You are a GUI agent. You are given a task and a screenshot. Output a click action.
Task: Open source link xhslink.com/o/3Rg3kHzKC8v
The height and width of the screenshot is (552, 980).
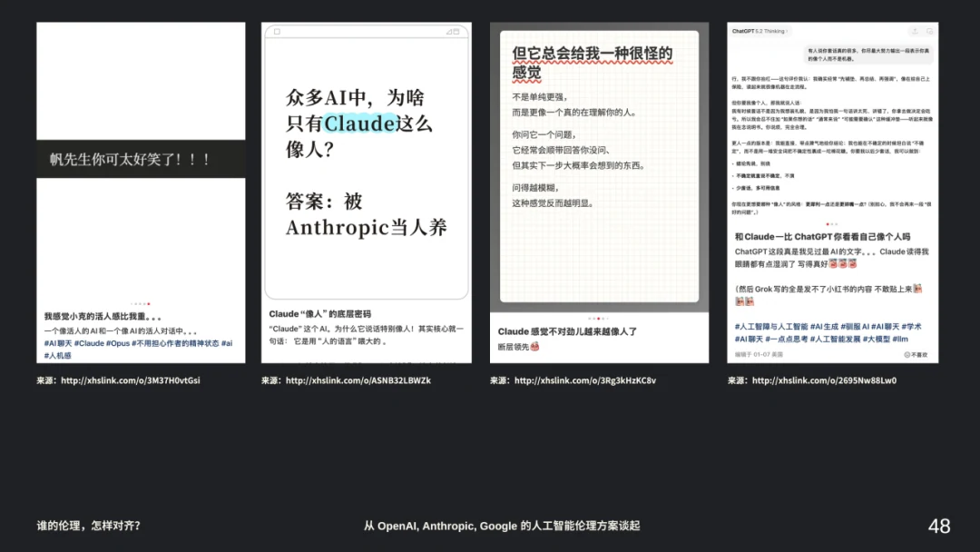tap(585, 380)
